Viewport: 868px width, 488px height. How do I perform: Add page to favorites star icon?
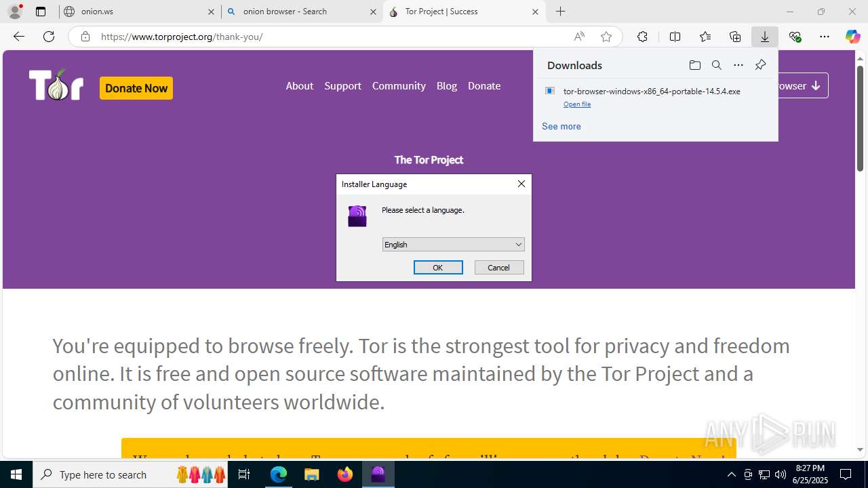[606, 37]
